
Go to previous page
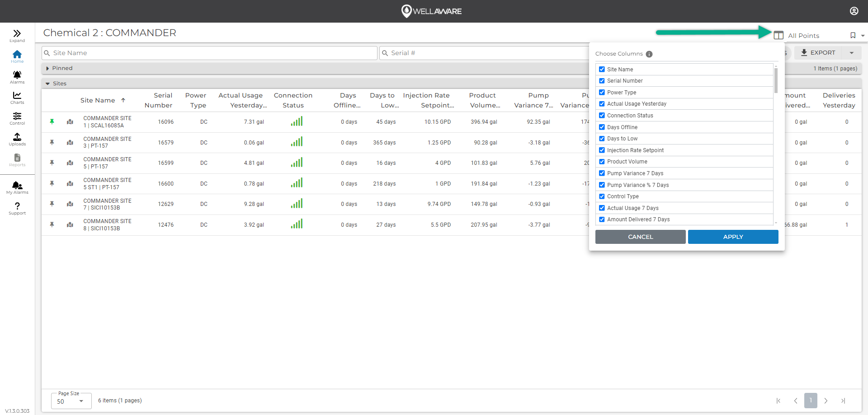795,401
